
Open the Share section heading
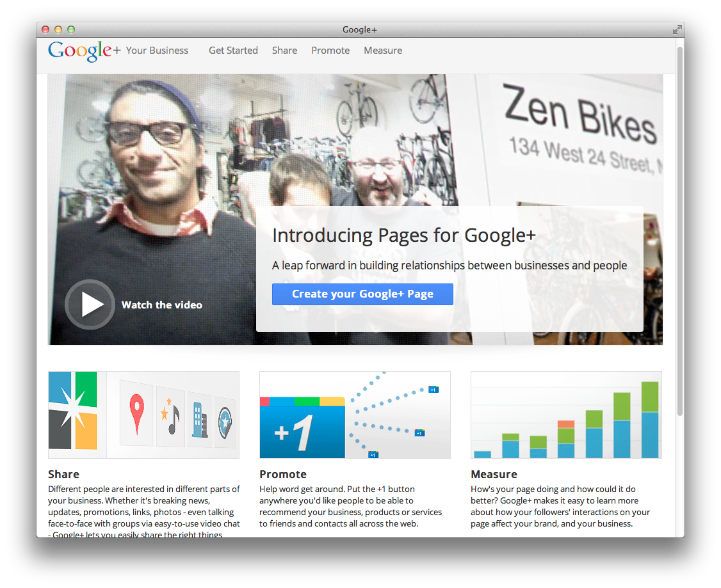63,474
